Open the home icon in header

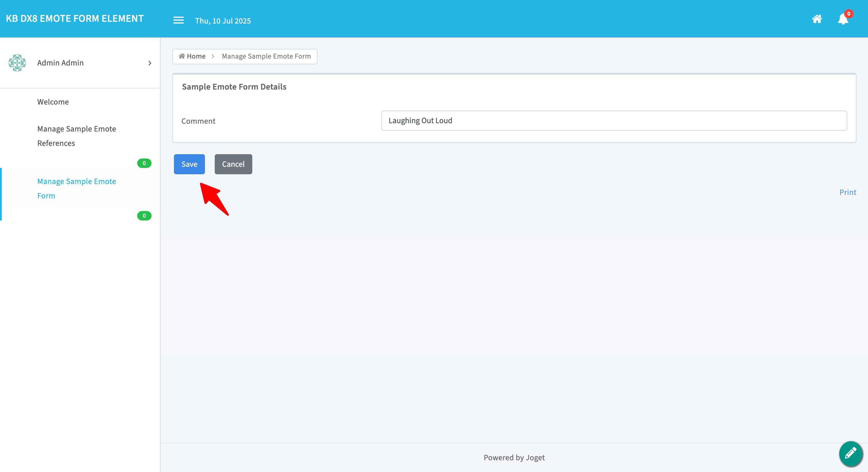[817, 19]
